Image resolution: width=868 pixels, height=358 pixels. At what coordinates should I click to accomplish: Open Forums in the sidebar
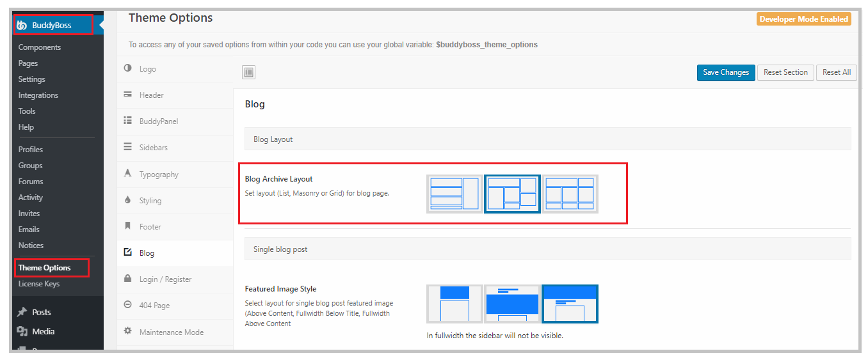31,182
